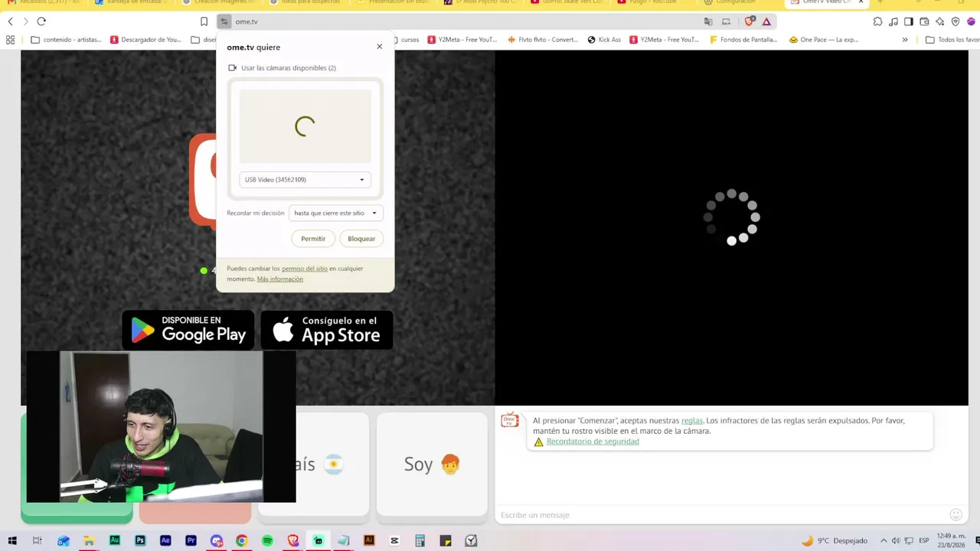Viewport: 980px width, 551px height.
Task: Launch Photoshop from the taskbar
Action: click(140, 540)
